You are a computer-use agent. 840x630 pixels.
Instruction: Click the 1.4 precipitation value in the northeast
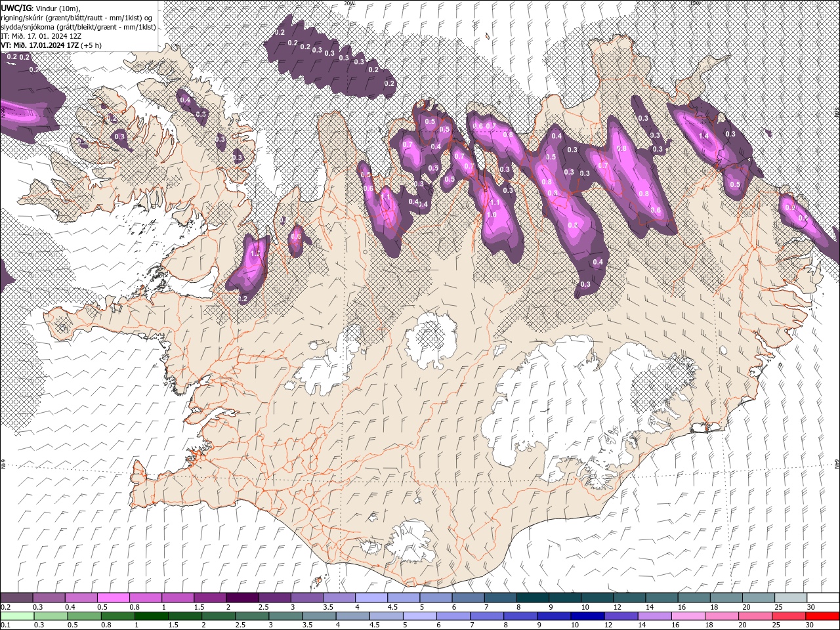[x=704, y=135]
